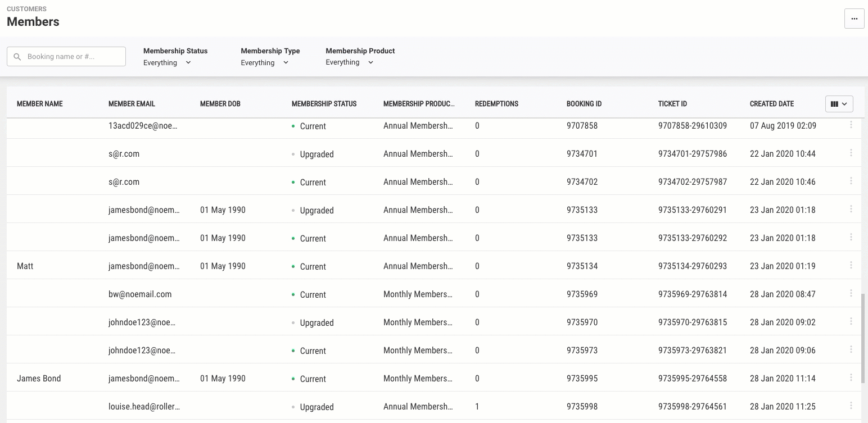Open row actions for louise.head row
Screen dimensions: 868x423
point(851,406)
